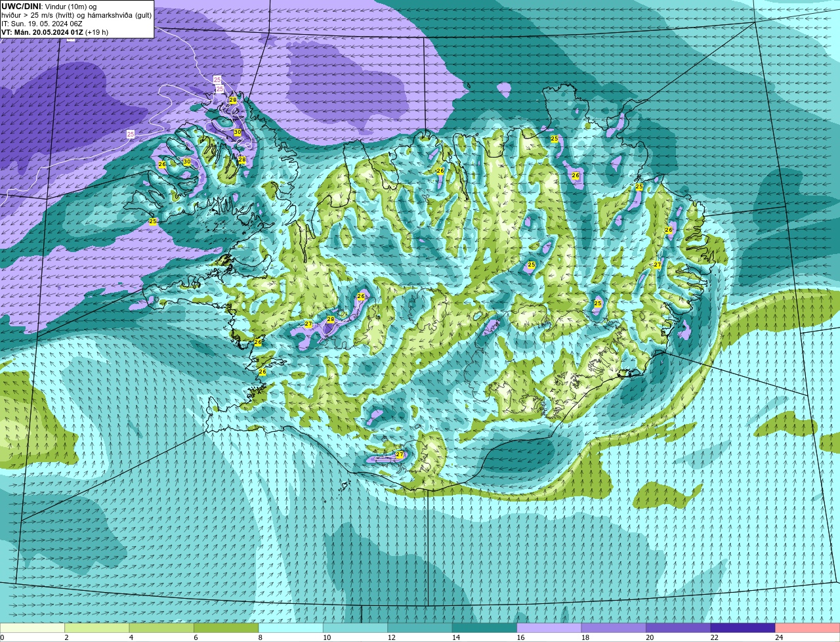Click the "2" tick label on the colour scale
Image resolution: width=840 pixels, height=642 pixels.
point(66,637)
